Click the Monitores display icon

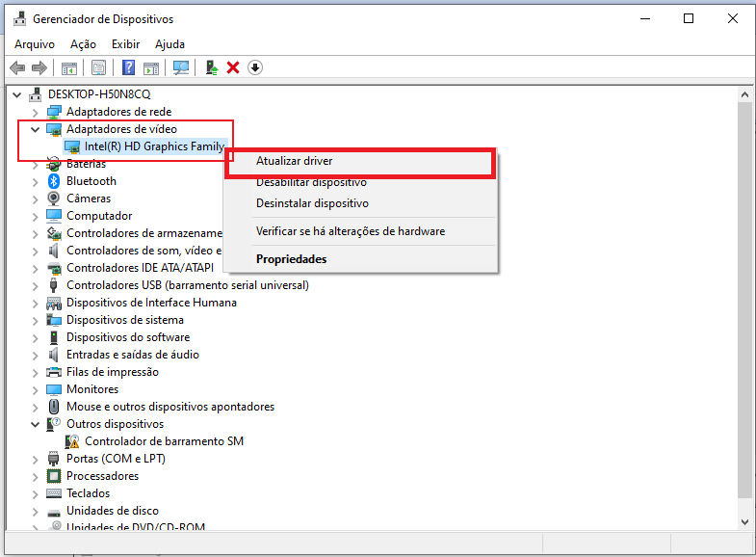coord(54,389)
